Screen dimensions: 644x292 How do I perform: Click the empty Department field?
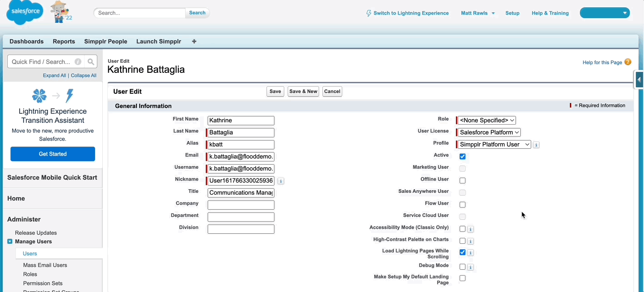(241, 217)
